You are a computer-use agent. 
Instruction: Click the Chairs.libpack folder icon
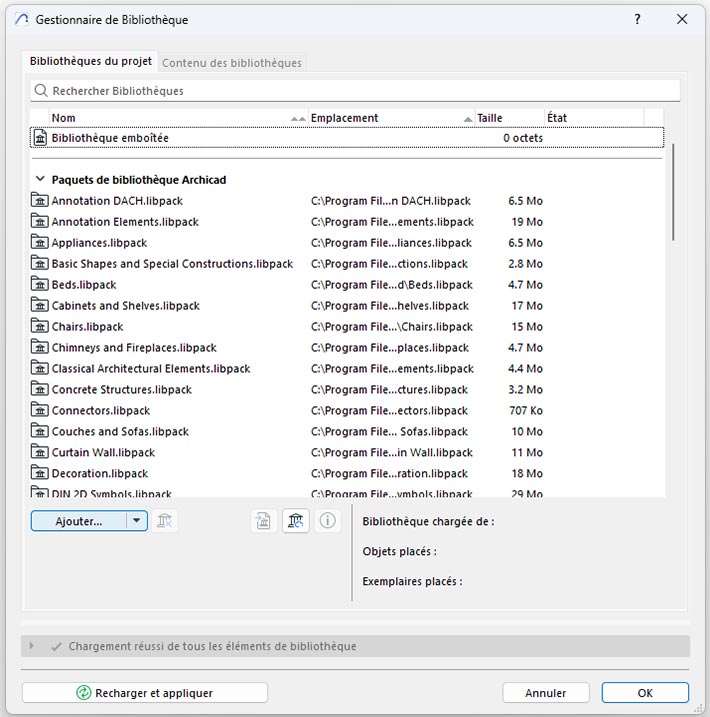40,326
